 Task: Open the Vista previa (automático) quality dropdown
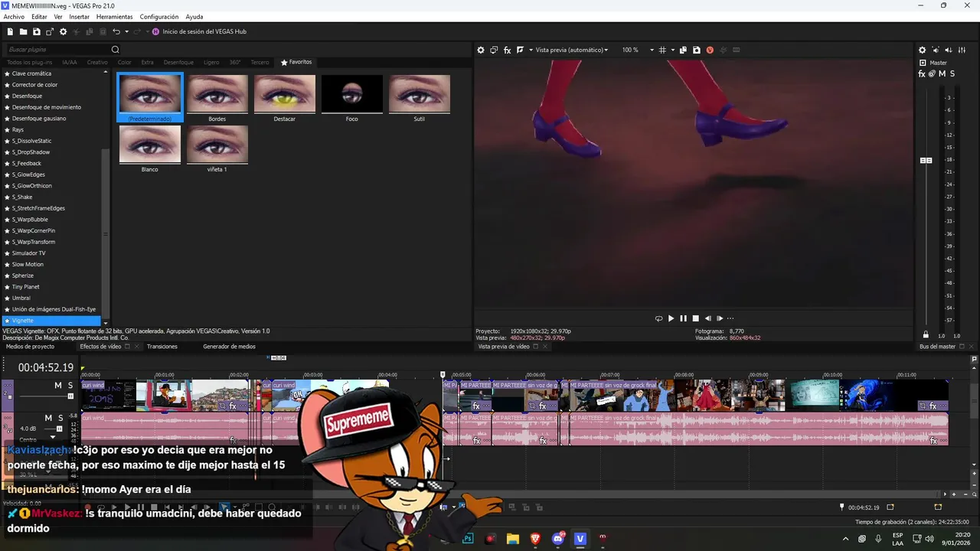pos(571,50)
